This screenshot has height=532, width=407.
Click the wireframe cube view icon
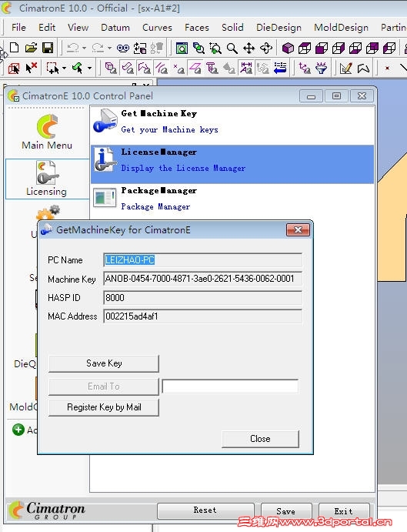click(x=305, y=49)
